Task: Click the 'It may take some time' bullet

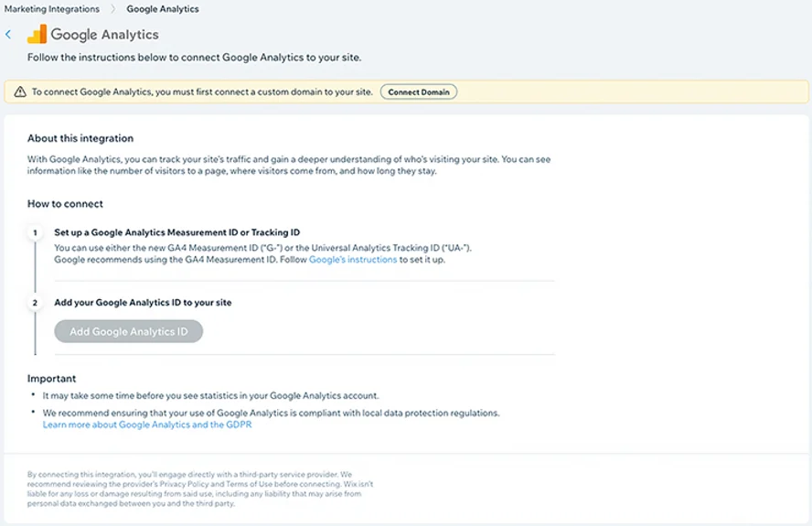Action: tap(210, 395)
